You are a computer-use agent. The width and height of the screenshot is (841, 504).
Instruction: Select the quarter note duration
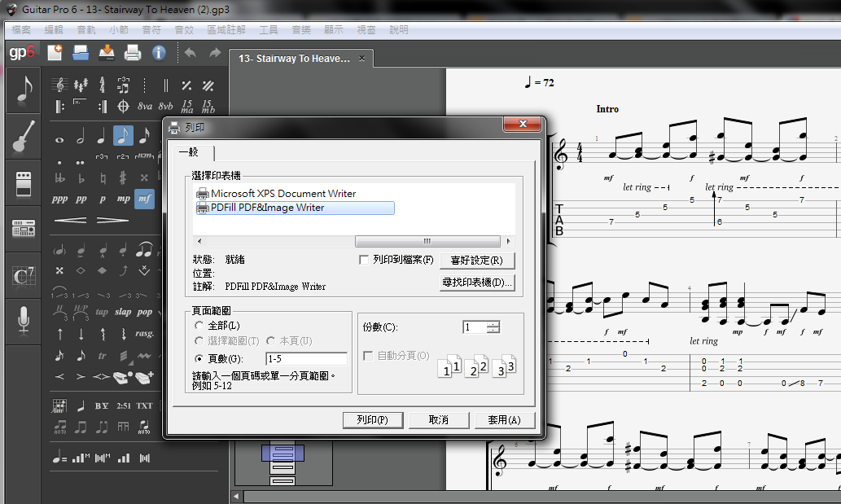102,137
